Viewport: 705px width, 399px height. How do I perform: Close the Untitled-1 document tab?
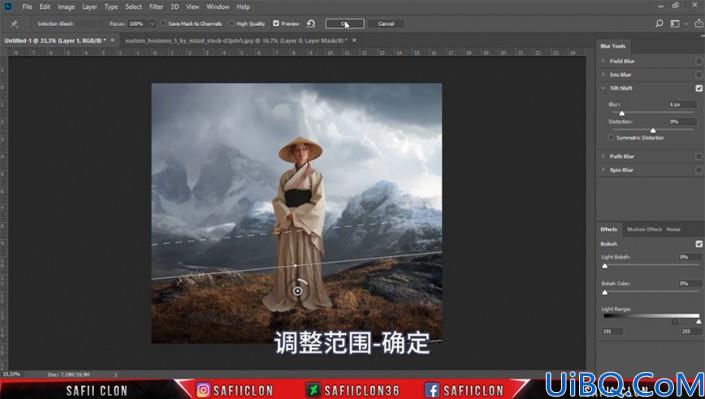112,40
